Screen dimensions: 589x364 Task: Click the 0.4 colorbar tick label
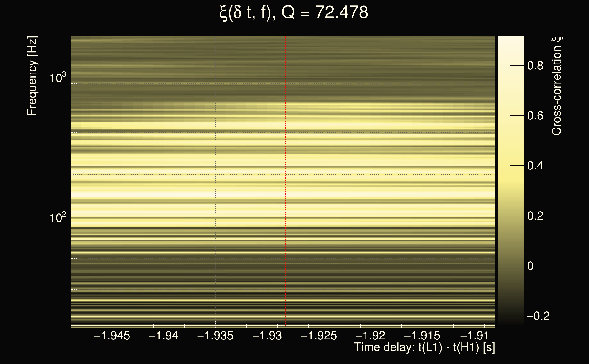point(535,166)
